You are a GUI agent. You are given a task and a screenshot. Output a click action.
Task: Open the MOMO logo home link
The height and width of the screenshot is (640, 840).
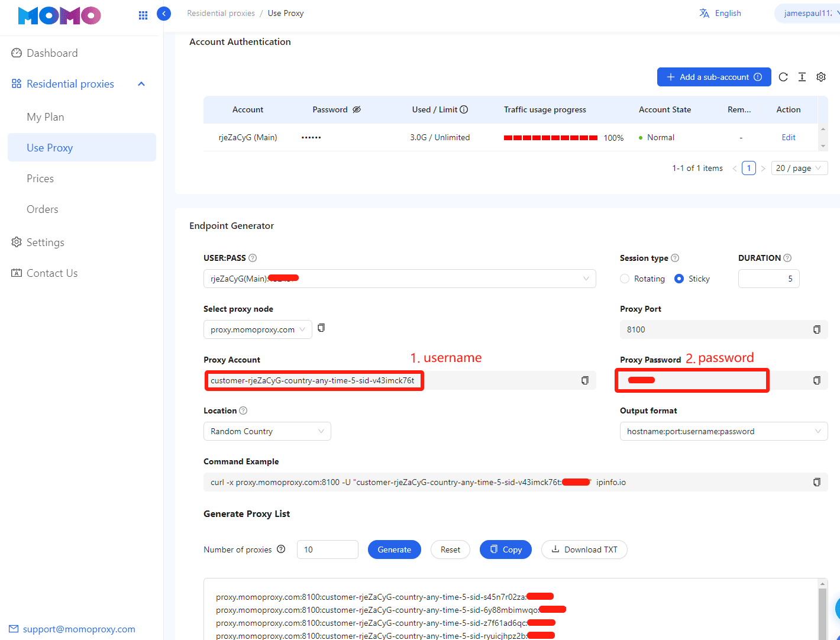pos(60,15)
